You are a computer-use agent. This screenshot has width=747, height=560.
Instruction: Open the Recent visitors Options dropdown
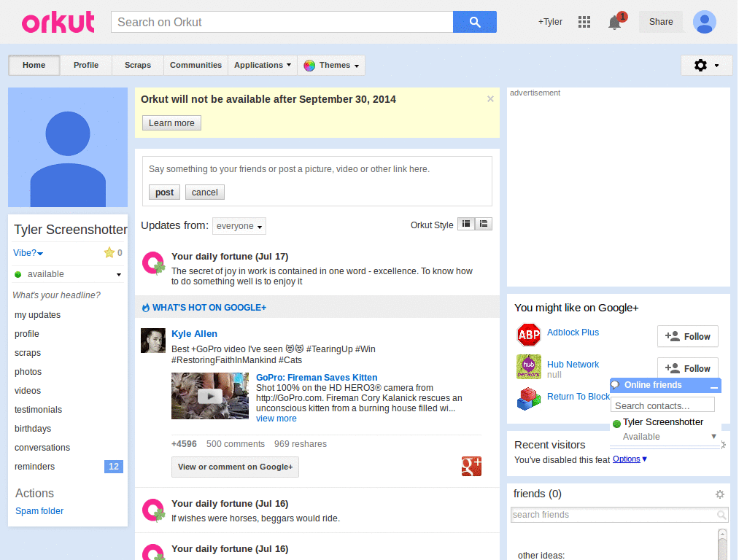630,459
